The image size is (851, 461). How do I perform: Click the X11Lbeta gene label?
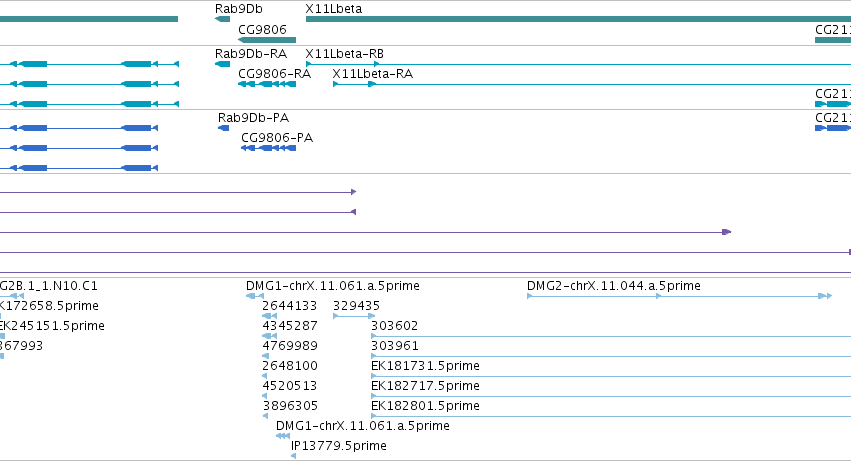(x=333, y=9)
